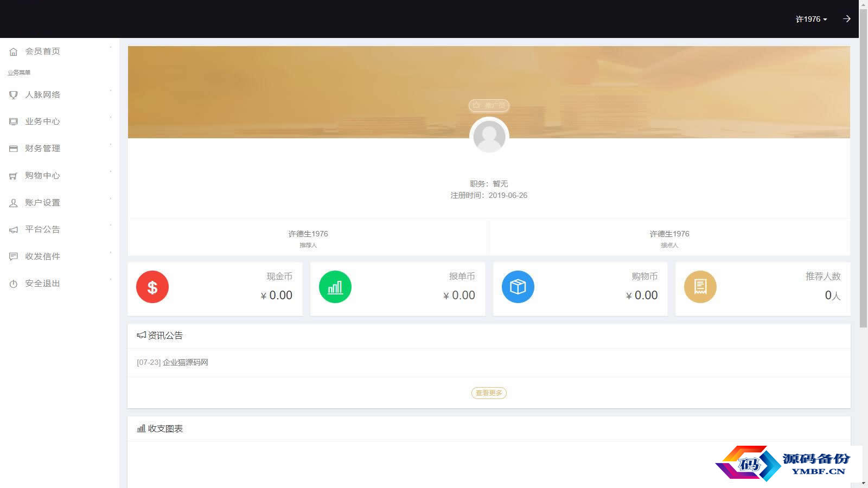The image size is (868, 488).
Task: Click the 资讯公告 section heading
Action: point(165,336)
